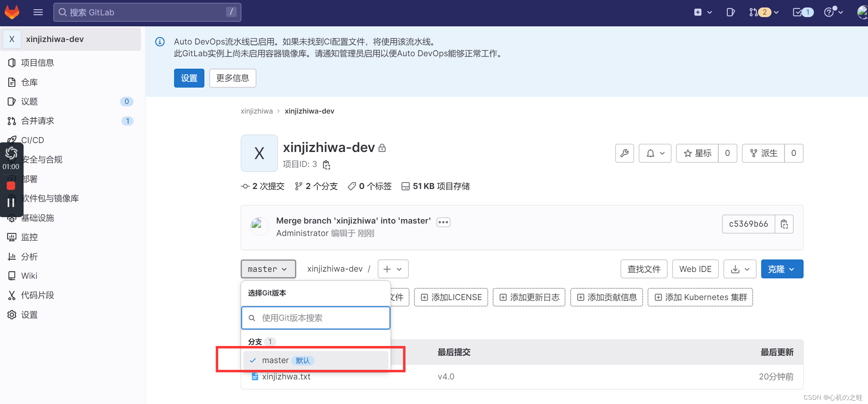Click the project X avatar
This screenshot has height=404, width=868.
click(x=259, y=153)
